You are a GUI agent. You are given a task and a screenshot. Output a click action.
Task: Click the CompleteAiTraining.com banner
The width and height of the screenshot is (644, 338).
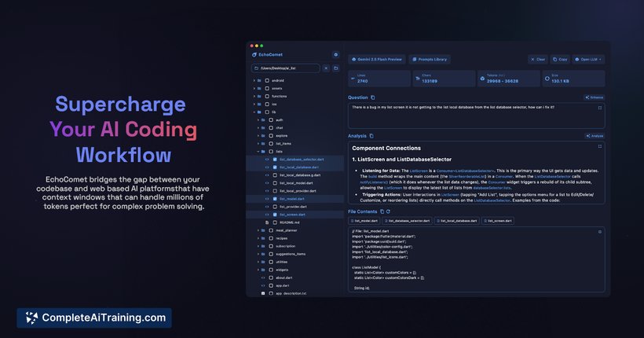[94, 318]
